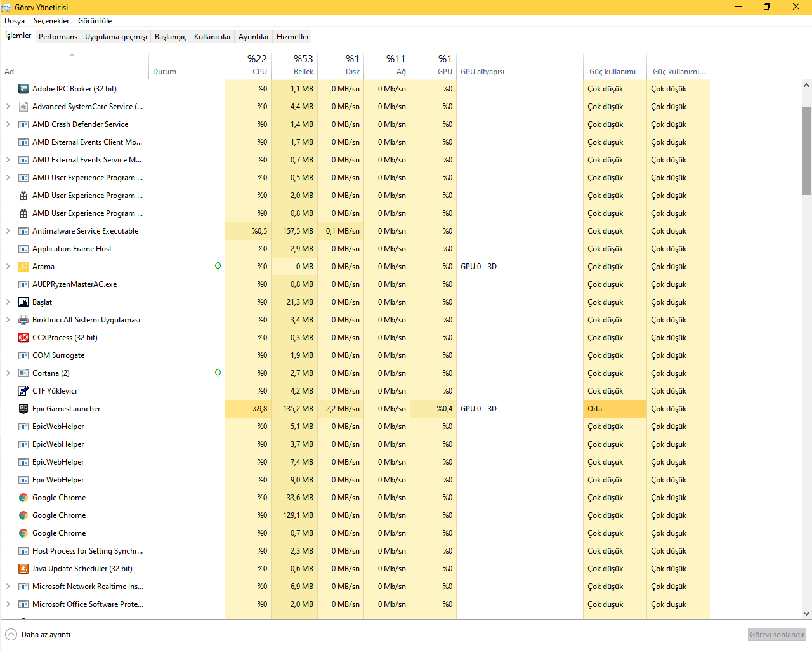Click the Microsoft Network Realtime Ins... icon
Image resolution: width=812 pixels, height=650 pixels.
23,587
